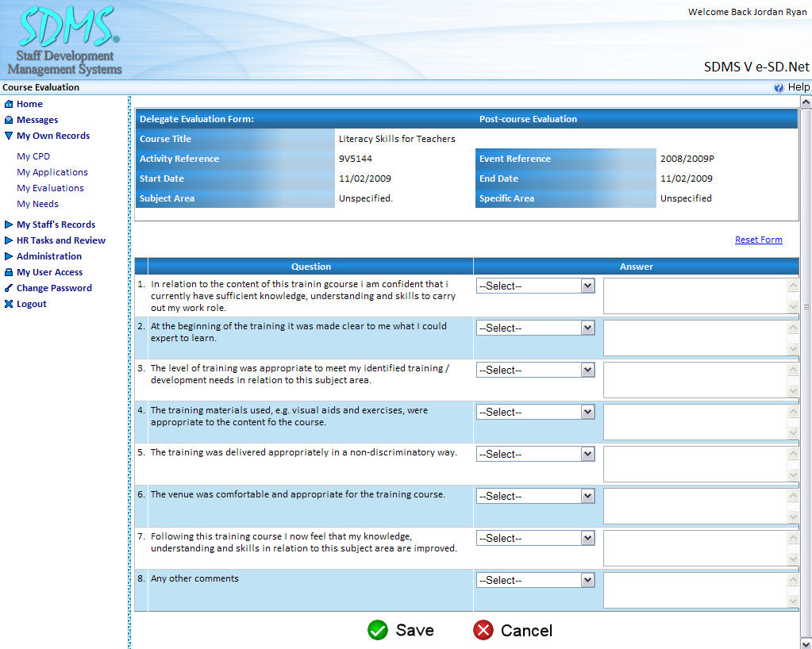Click the question 8 textarea scroll-up arrow
This screenshot has width=812, height=649.
coord(793,580)
